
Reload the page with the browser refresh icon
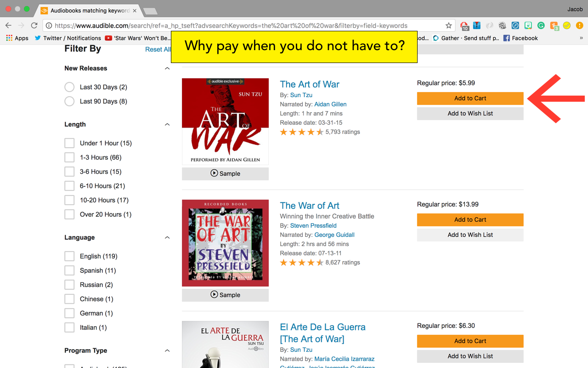pos(34,26)
